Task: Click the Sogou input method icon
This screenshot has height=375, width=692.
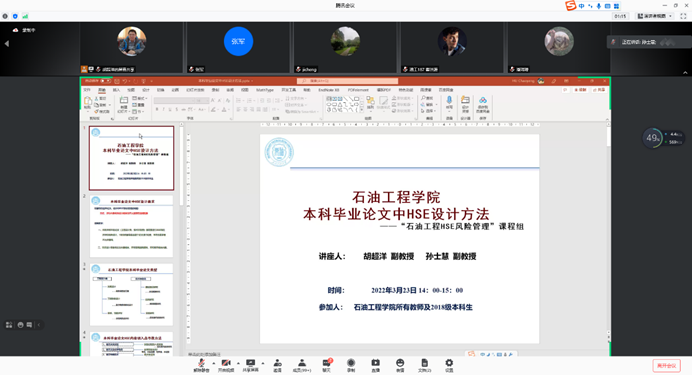Action: pos(571,6)
